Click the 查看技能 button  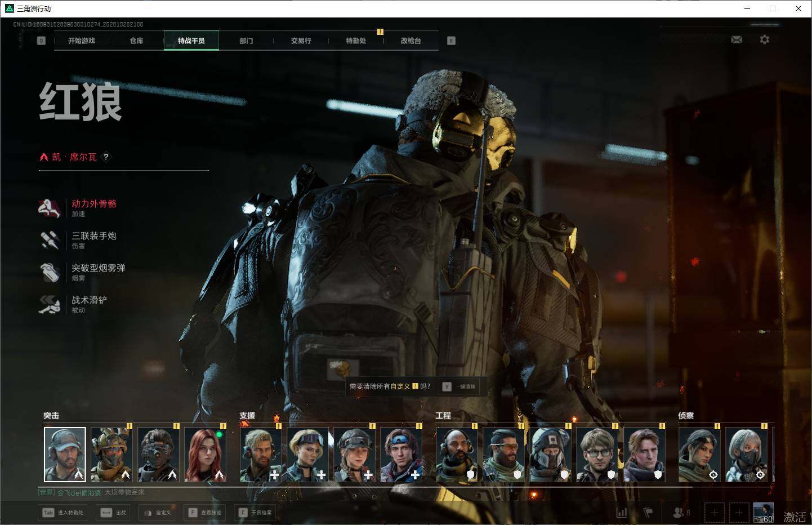205,513
